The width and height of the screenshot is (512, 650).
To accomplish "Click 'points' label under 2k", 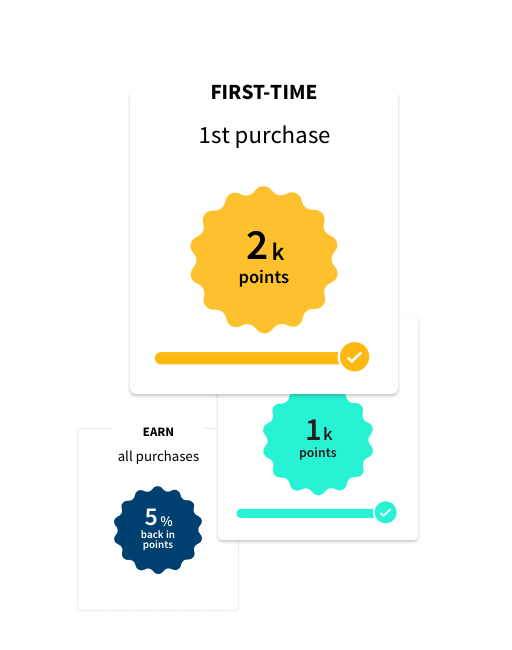I will pyautogui.click(x=264, y=278).
